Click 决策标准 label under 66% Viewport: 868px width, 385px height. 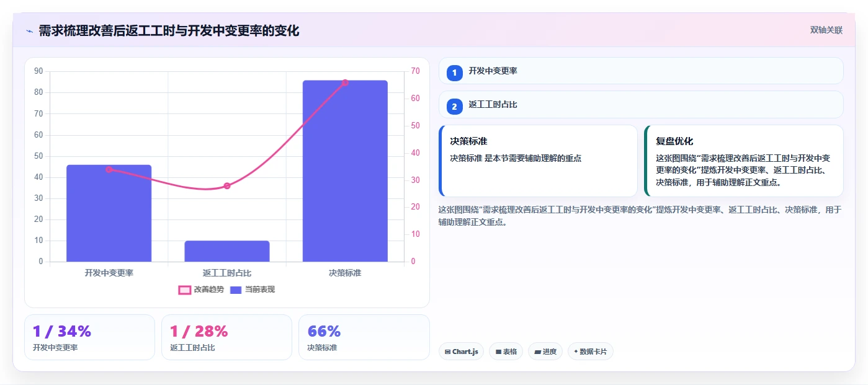(x=322, y=348)
